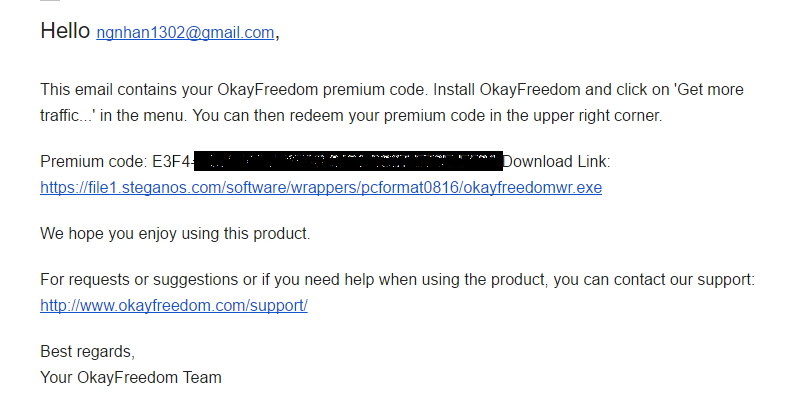Screen dimensions: 796x407
Task: Click the "Hello" greeting word
Action: click(65, 32)
